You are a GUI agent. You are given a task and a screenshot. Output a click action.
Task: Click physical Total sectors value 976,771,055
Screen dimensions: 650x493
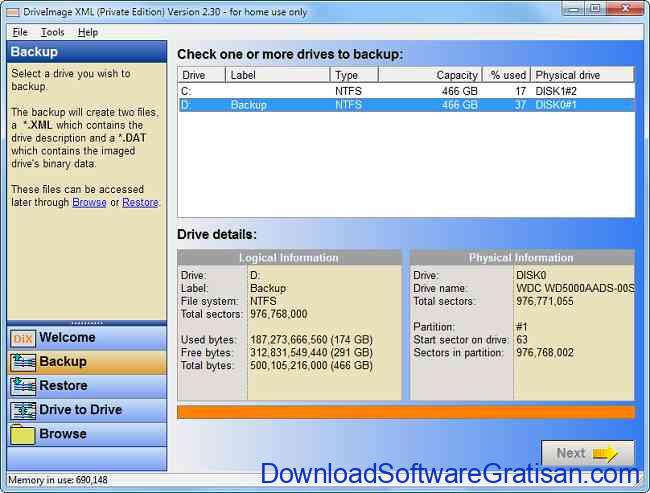pyautogui.click(x=545, y=301)
